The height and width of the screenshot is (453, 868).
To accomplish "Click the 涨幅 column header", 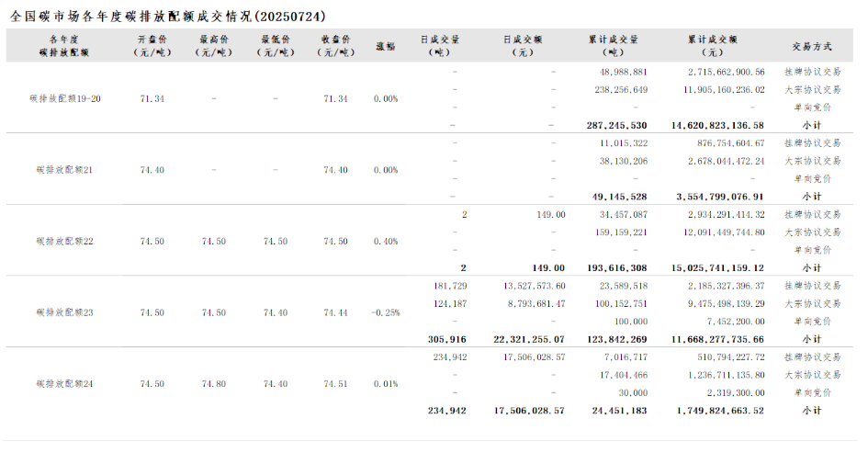I will click(386, 46).
